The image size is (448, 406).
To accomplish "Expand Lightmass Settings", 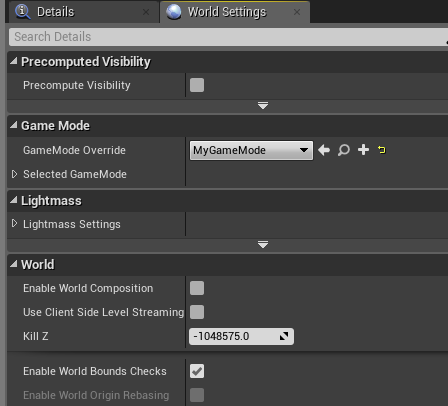I will pyautogui.click(x=14, y=223).
